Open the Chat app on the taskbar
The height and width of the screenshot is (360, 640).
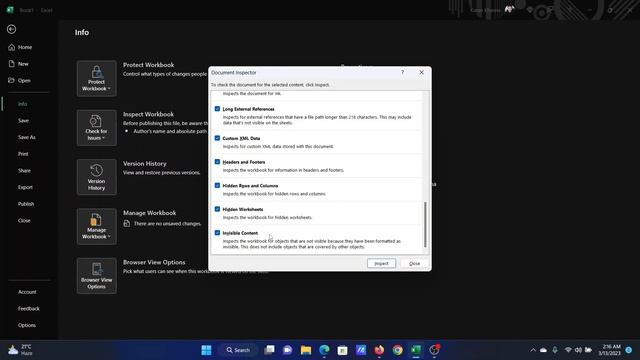[287, 350]
